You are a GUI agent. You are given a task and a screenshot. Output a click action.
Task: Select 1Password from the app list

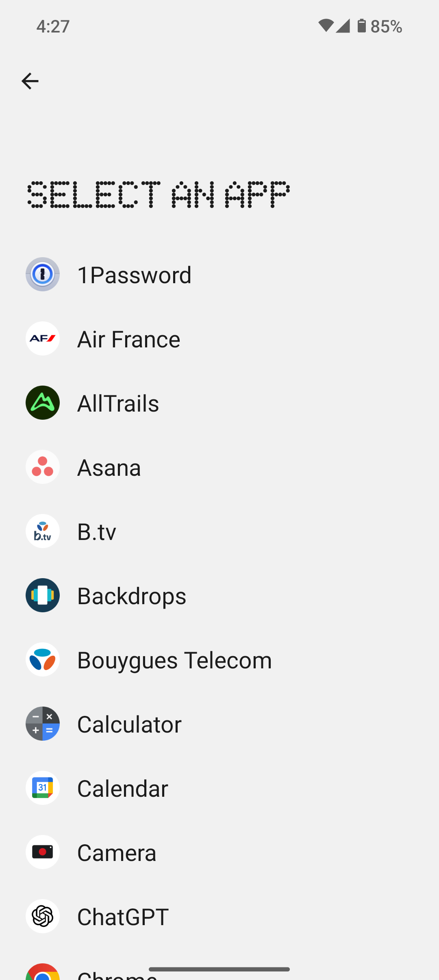(x=134, y=275)
